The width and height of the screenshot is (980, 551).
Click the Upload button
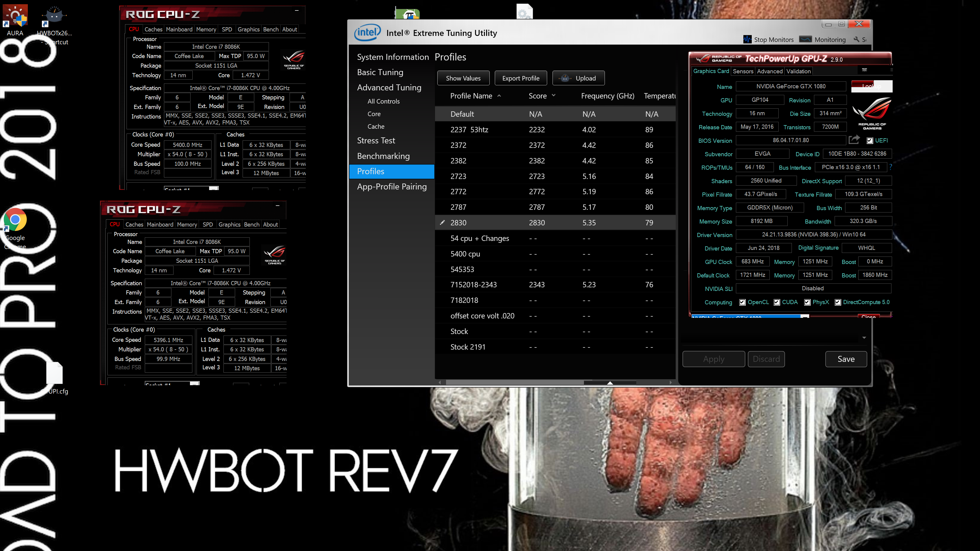[578, 78]
